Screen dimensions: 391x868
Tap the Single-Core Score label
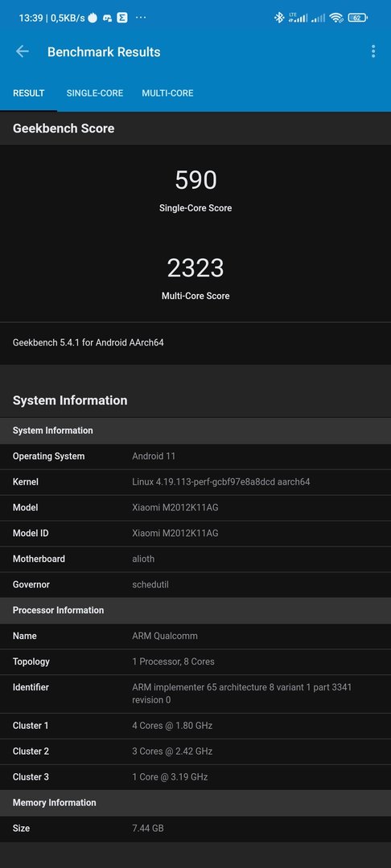coord(195,208)
